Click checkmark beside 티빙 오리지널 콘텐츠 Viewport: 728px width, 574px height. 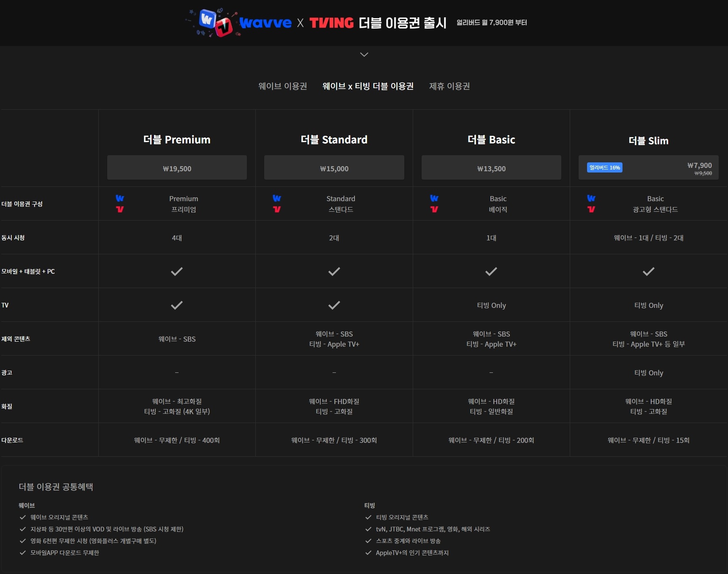point(368,517)
